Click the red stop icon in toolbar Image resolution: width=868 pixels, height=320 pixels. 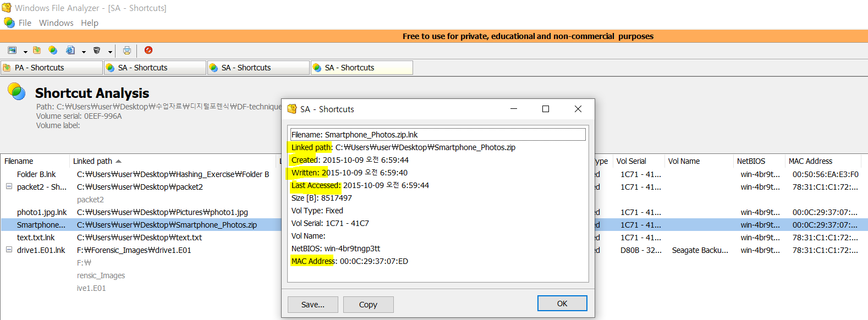149,50
